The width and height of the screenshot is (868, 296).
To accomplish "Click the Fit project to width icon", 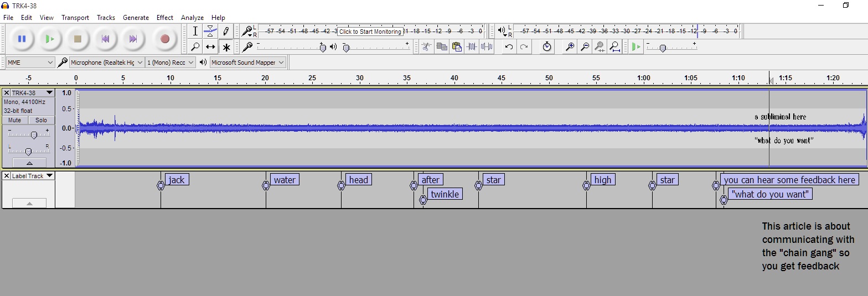I will (x=614, y=47).
